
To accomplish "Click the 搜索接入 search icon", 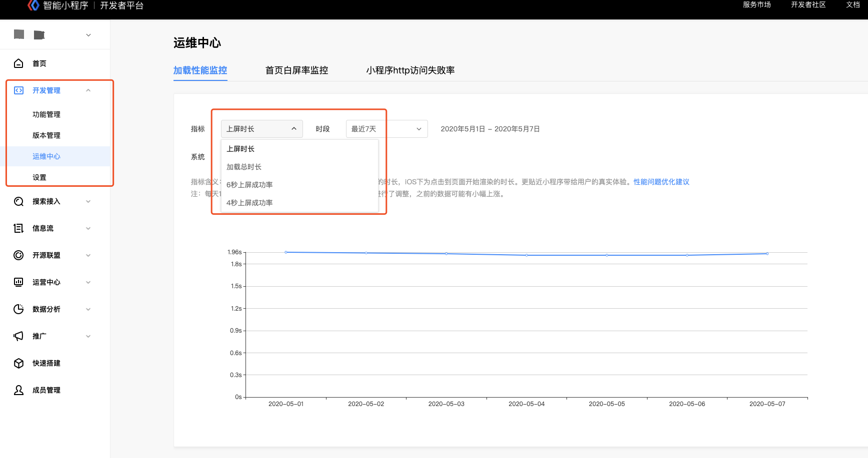I will (18, 201).
